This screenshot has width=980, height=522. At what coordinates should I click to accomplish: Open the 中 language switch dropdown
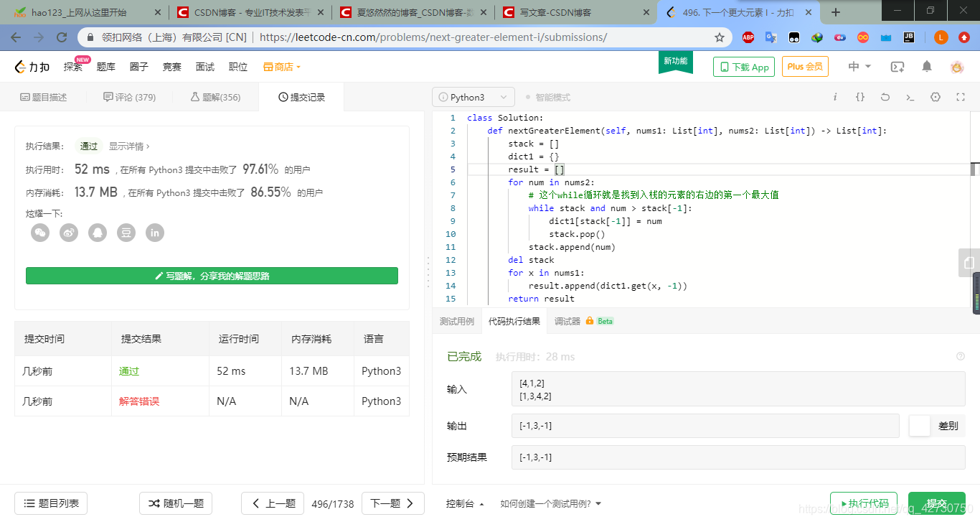(859, 67)
